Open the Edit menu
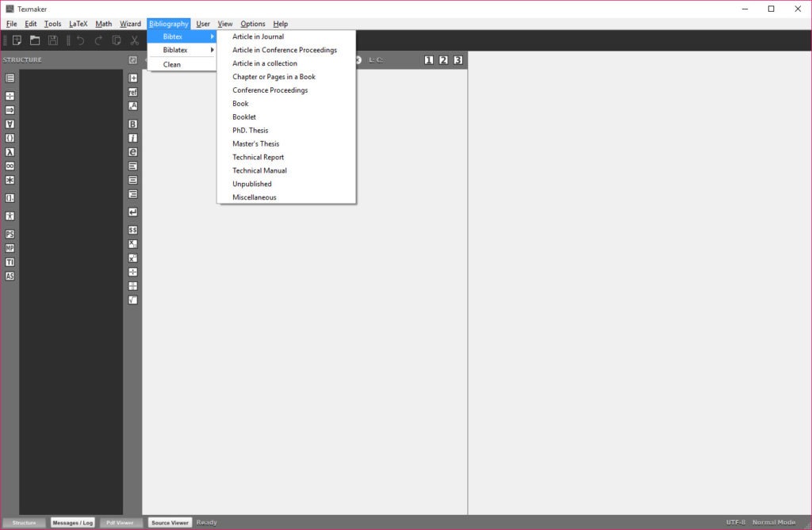 pyautogui.click(x=31, y=24)
